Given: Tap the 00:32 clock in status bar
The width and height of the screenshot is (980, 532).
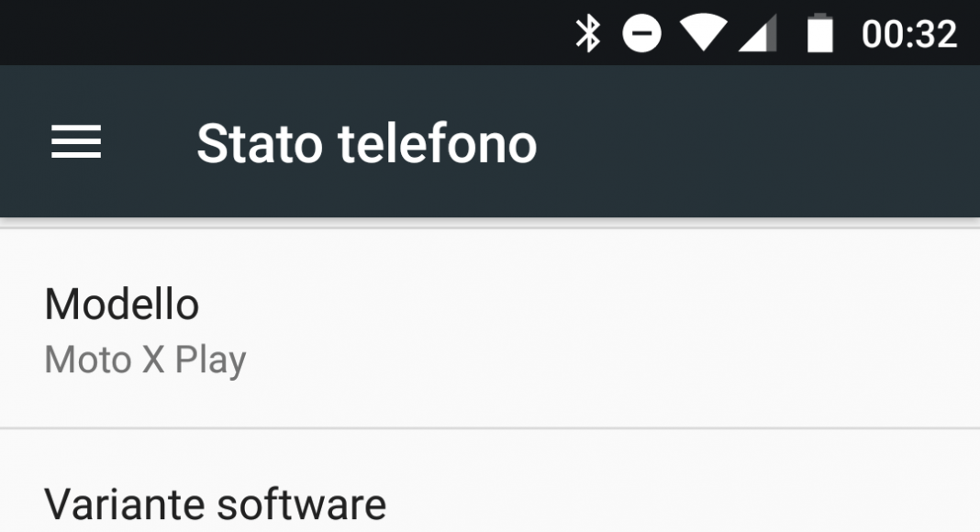Looking at the screenshot, I should (908, 34).
